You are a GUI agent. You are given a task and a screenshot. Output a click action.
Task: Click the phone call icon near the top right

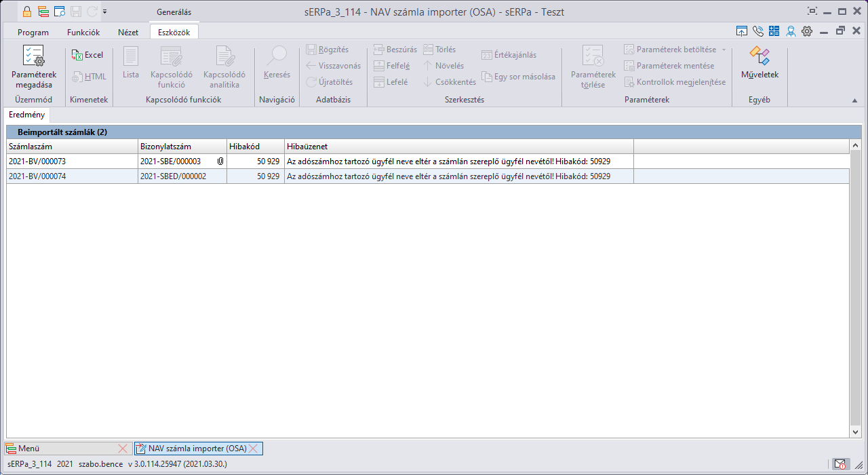758,31
